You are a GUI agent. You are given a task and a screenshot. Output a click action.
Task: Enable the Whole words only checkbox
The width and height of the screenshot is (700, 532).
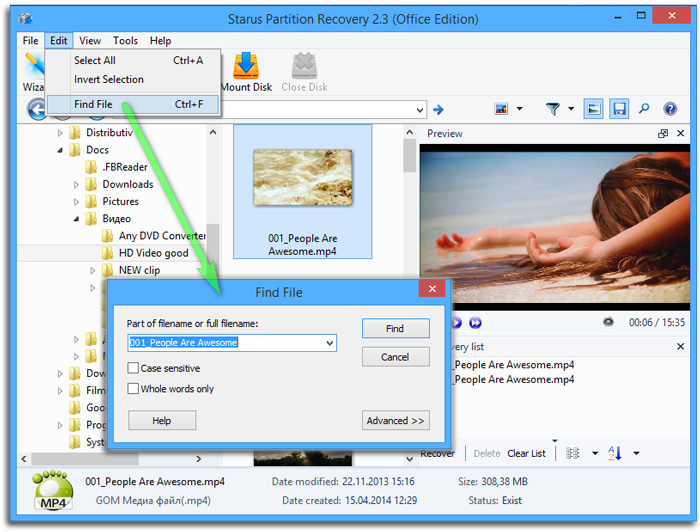click(x=133, y=389)
